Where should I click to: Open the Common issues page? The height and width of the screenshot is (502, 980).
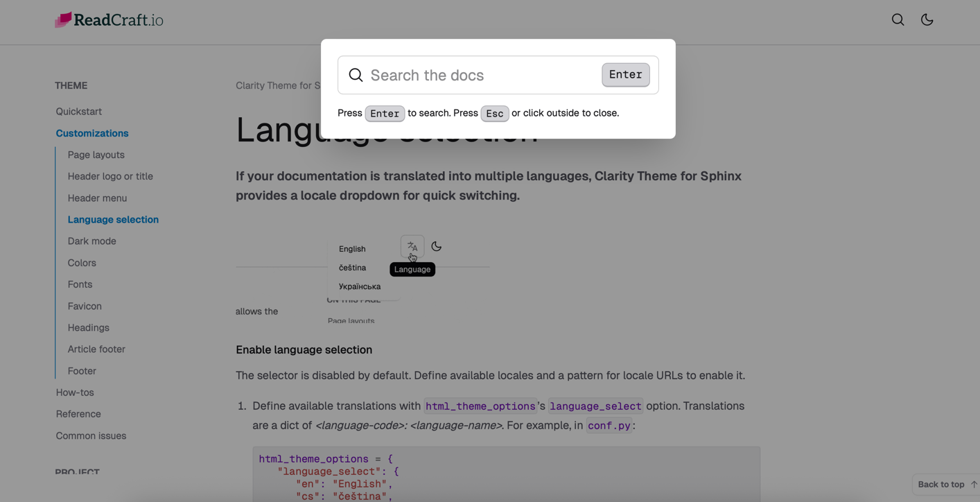click(x=91, y=435)
